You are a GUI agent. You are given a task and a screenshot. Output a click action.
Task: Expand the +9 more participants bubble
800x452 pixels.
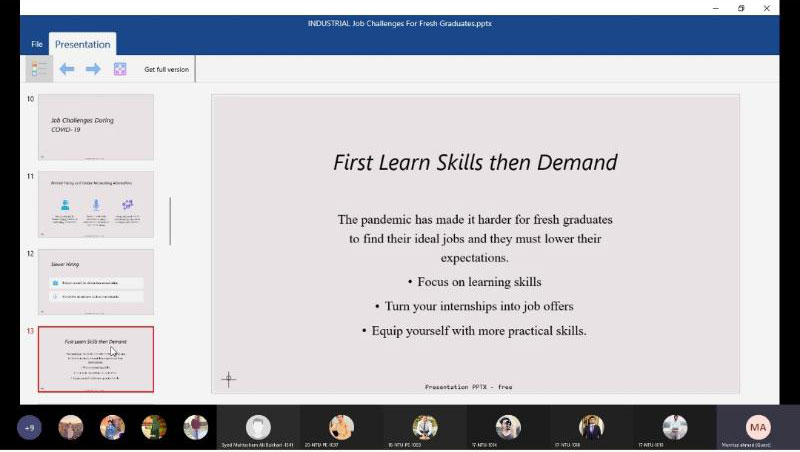[x=29, y=428]
